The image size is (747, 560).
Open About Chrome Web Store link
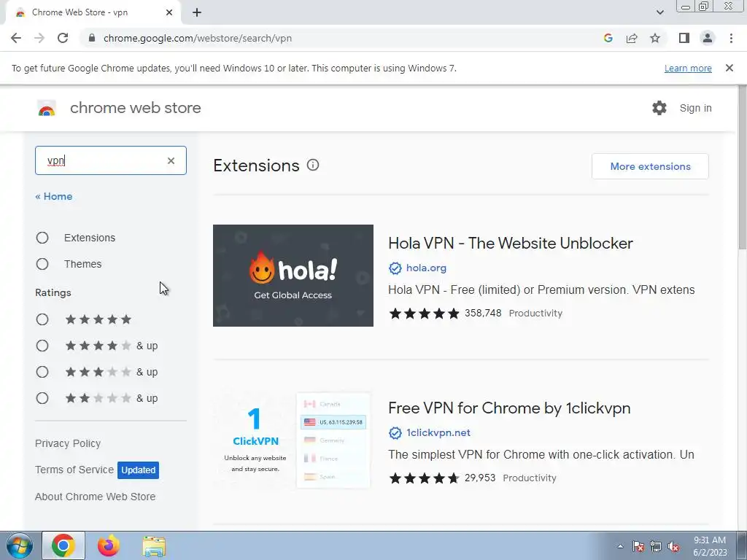96,497
